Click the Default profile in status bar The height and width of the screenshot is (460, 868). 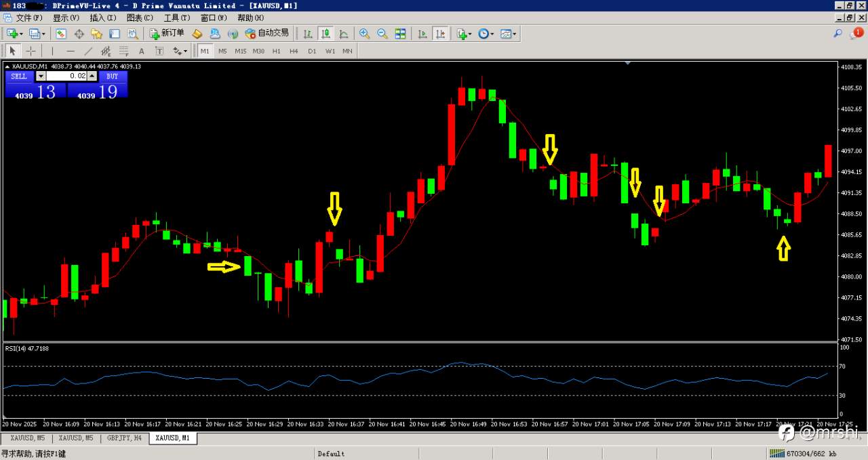tap(331, 454)
